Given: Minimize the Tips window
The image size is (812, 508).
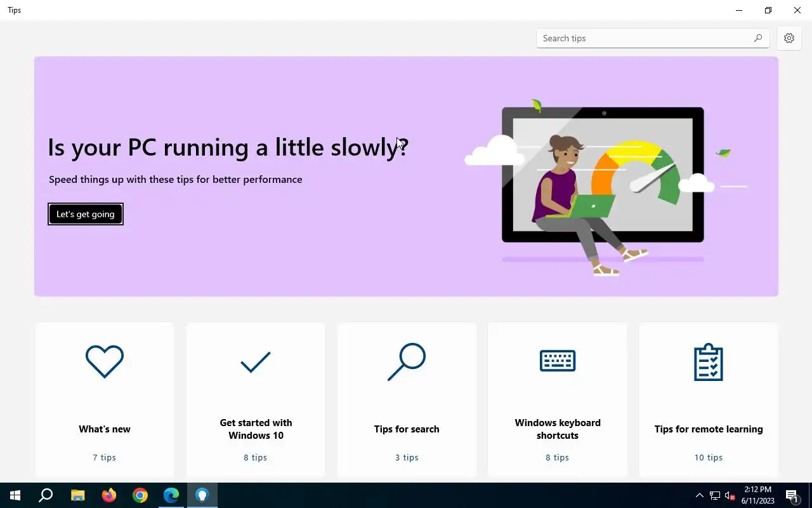Looking at the screenshot, I should coord(739,10).
